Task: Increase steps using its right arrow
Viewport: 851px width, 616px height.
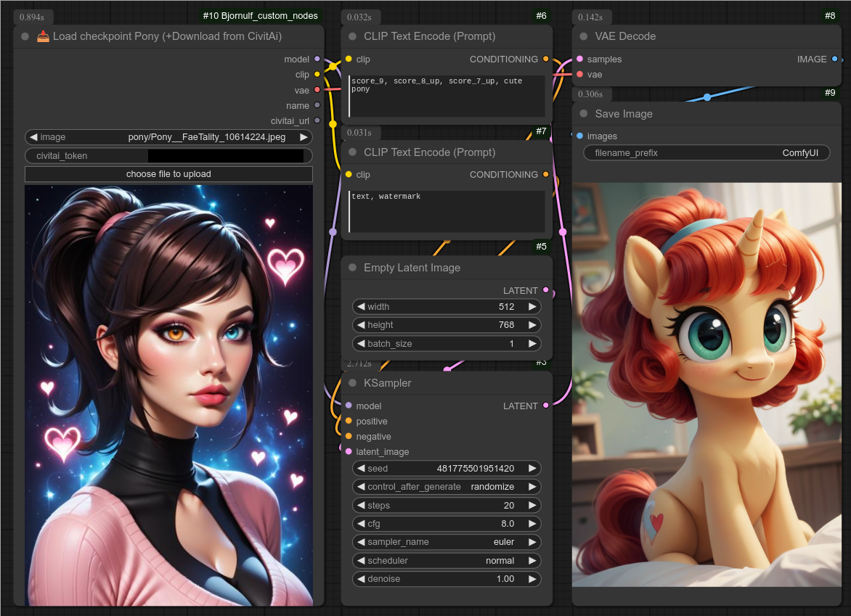Action: click(x=534, y=505)
